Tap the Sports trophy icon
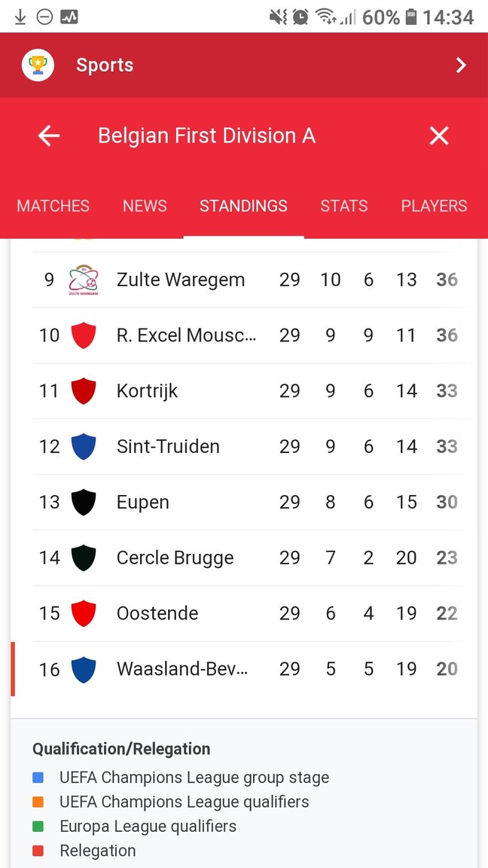 [x=38, y=65]
